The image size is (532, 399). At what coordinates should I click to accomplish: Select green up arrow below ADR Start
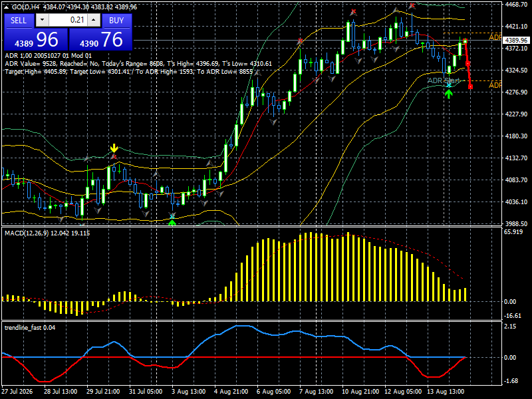tap(449, 94)
